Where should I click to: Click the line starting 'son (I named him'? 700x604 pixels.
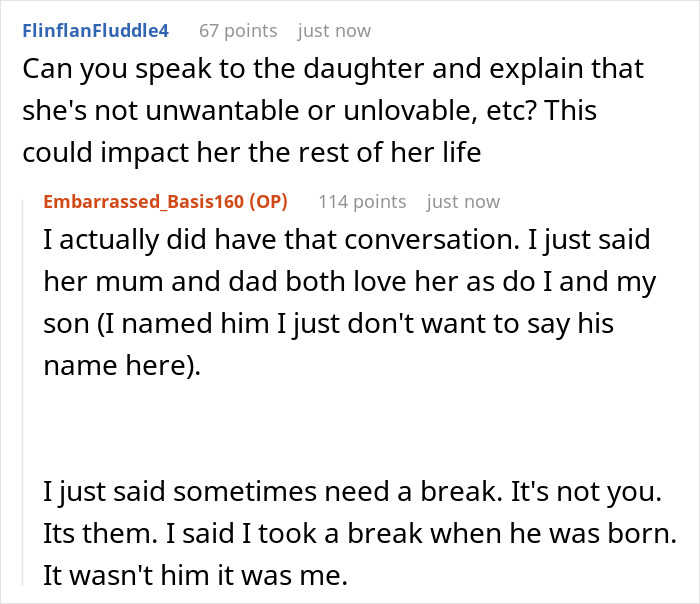(328, 324)
